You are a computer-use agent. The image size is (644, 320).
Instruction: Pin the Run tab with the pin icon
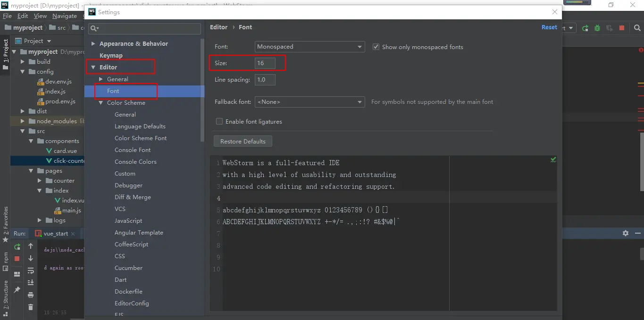click(17, 289)
